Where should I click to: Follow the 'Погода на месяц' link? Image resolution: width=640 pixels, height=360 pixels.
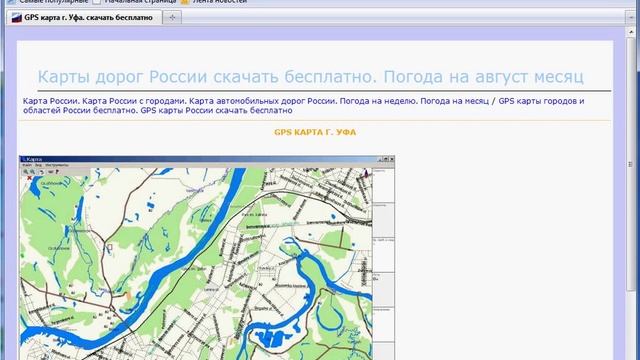click(x=454, y=101)
